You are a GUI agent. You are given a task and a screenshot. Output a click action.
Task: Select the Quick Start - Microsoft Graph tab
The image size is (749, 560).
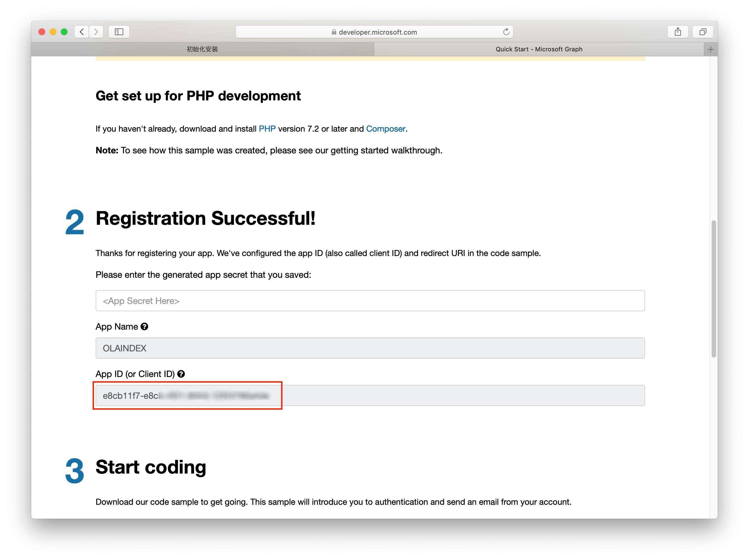pos(538,49)
